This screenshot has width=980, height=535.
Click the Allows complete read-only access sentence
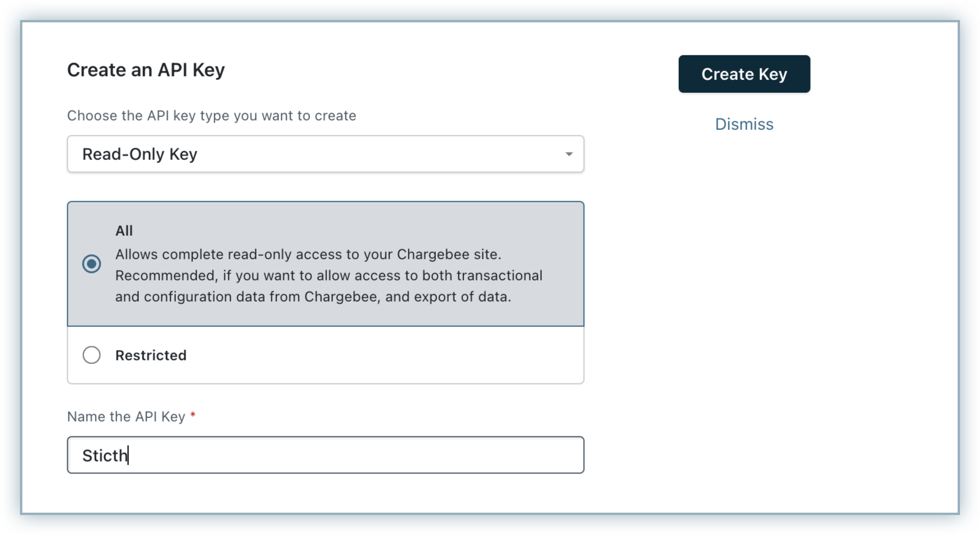(x=308, y=255)
